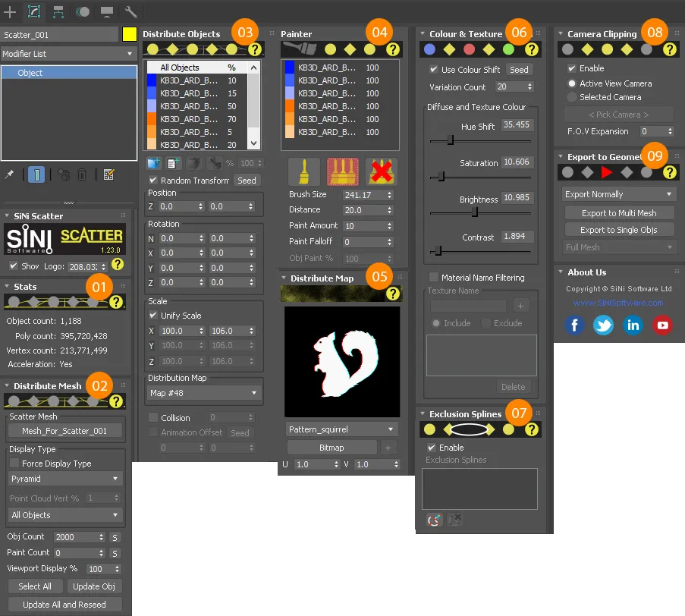Screen dimensions: 685x616
Task: Click the pin stack icon
Action: 8,174
